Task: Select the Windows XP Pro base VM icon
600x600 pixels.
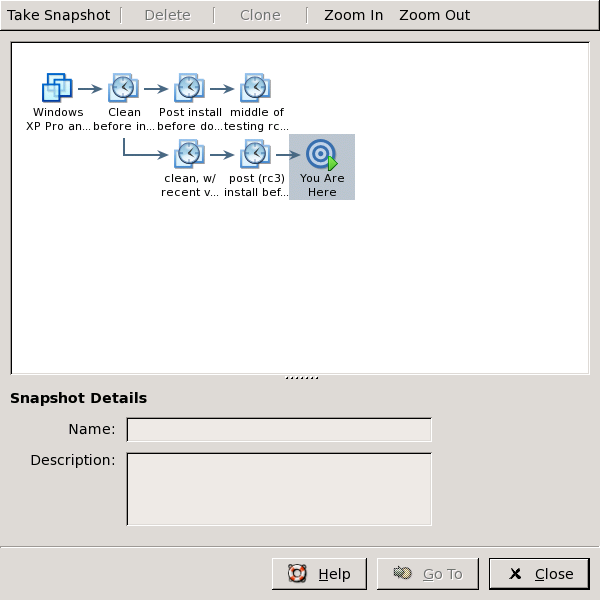Action: click(x=57, y=88)
